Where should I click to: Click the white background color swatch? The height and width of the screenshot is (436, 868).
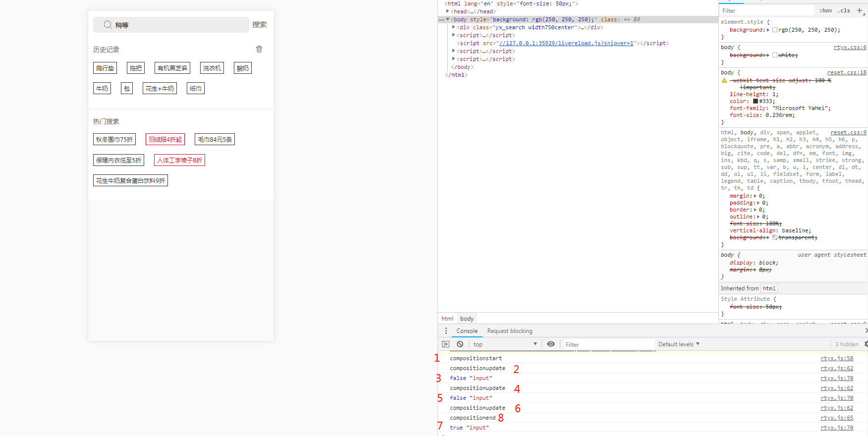775,55
